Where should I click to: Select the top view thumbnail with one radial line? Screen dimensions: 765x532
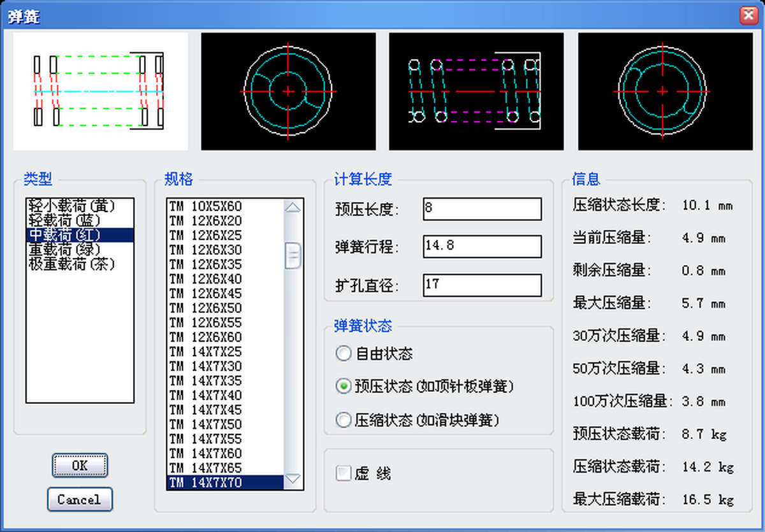pos(288,92)
